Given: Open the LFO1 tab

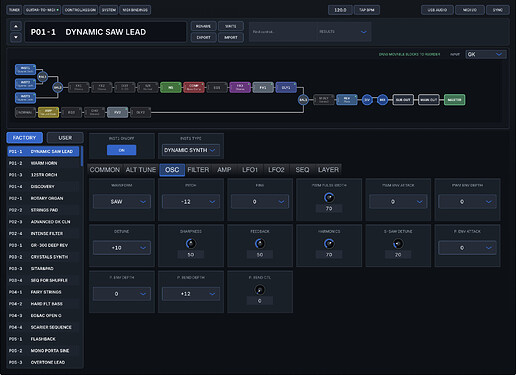Looking at the screenshot, I should tap(250, 170).
